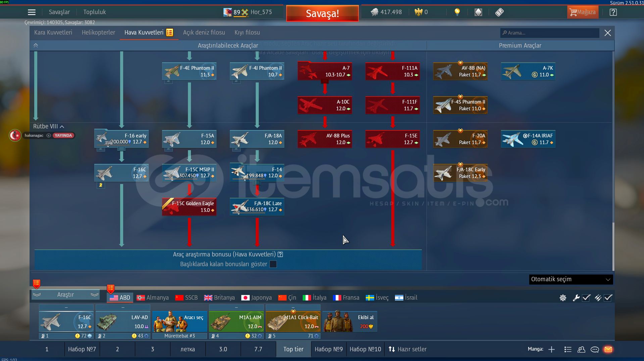Open the hamburger main menu

click(32, 12)
